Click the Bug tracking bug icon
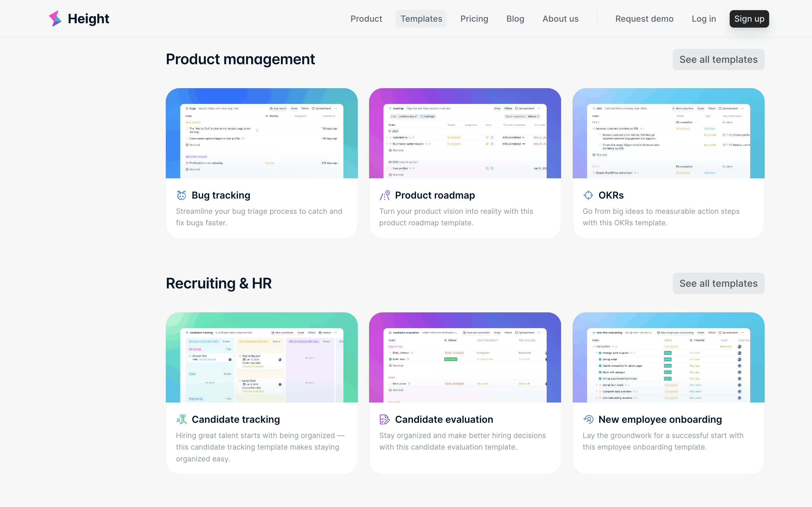Screen dimensions: 812x507 (x=182, y=195)
